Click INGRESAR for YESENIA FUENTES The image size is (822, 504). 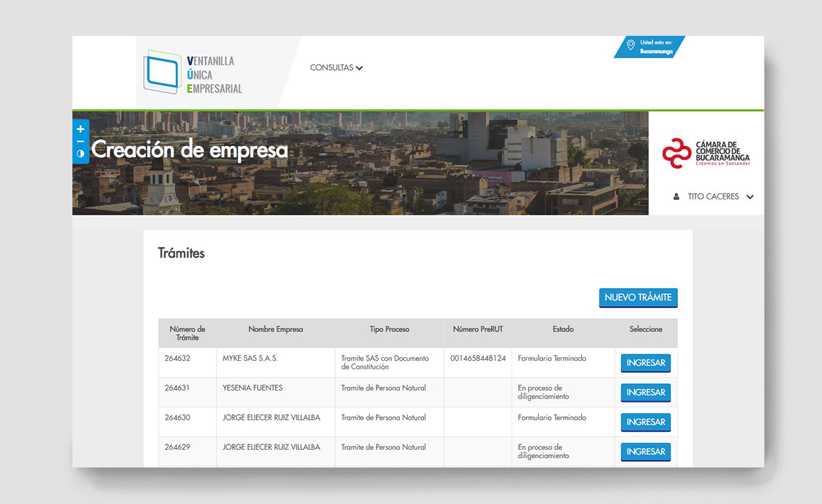[x=646, y=392]
